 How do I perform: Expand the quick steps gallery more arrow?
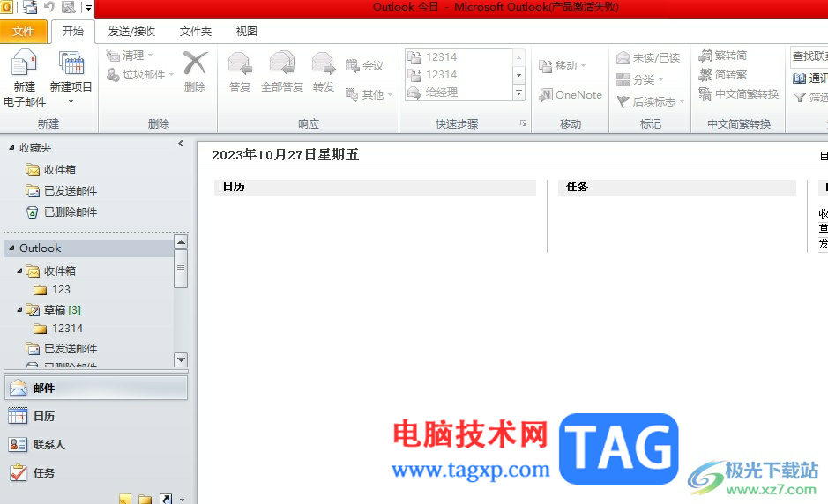coord(519,93)
